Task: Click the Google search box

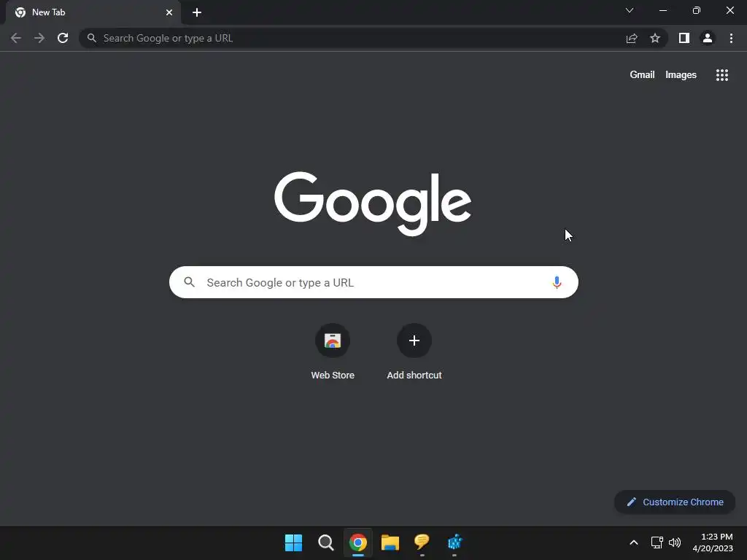Action: point(373,282)
